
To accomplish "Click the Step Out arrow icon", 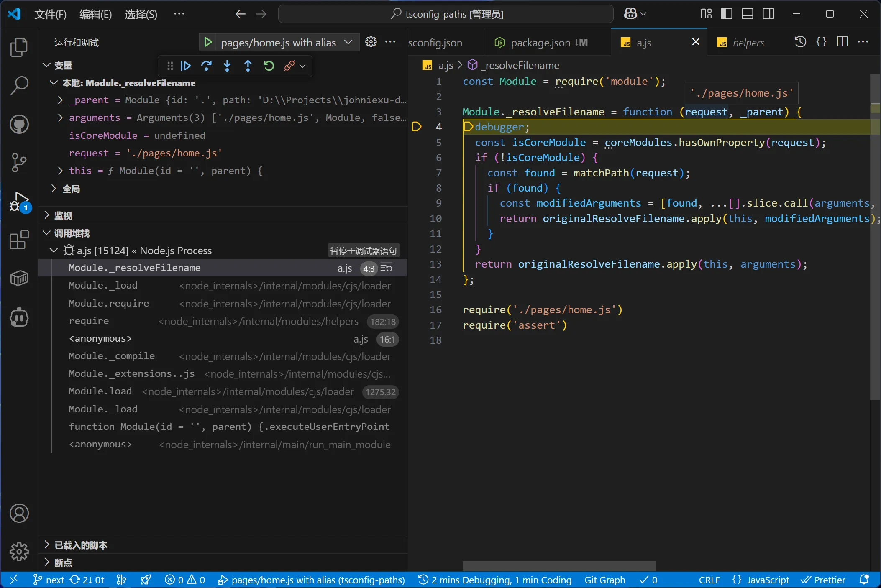I will tap(248, 66).
